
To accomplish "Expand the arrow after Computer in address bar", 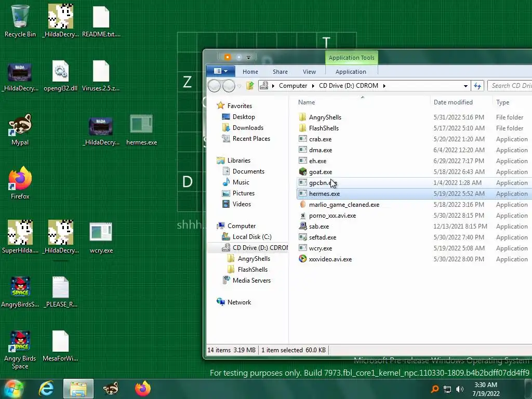I will 313,86.
